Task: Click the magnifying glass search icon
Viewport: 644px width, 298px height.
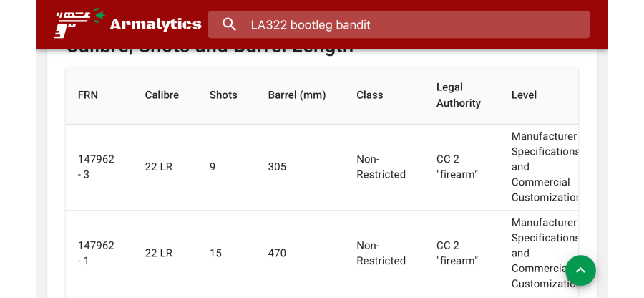Action: coord(230,24)
